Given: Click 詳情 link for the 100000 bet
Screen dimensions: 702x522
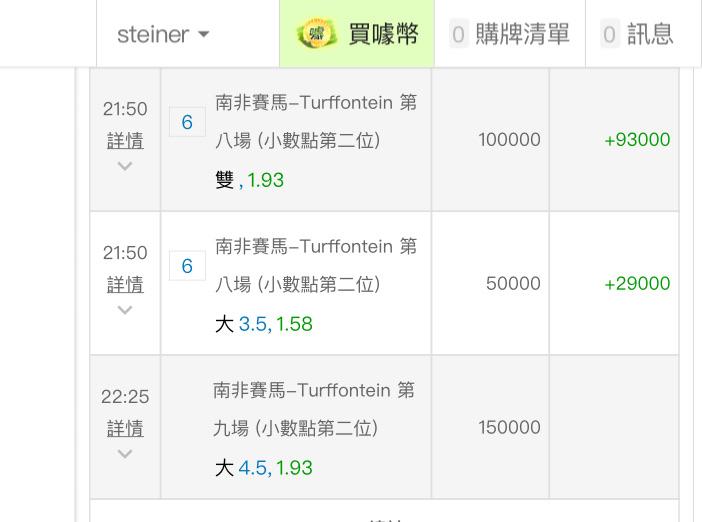Looking at the screenshot, I should click(x=125, y=141).
